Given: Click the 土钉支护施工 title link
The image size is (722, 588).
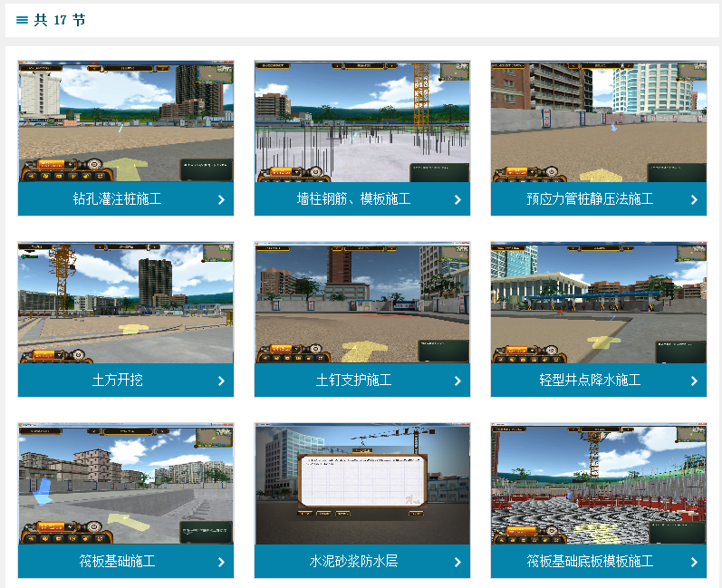Looking at the screenshot, I should pos(354,381).
